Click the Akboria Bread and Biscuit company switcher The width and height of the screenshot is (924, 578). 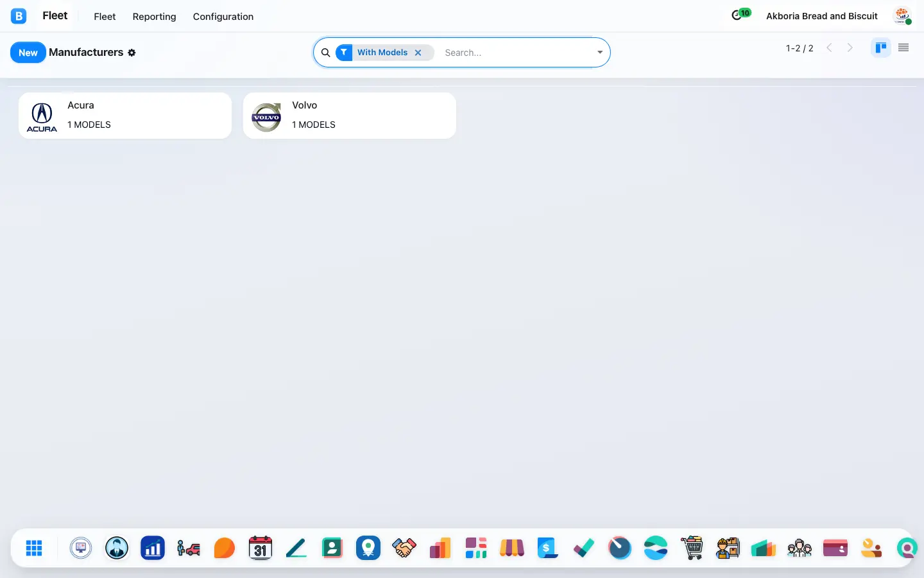pyautogui.click(x=822, y=16)
